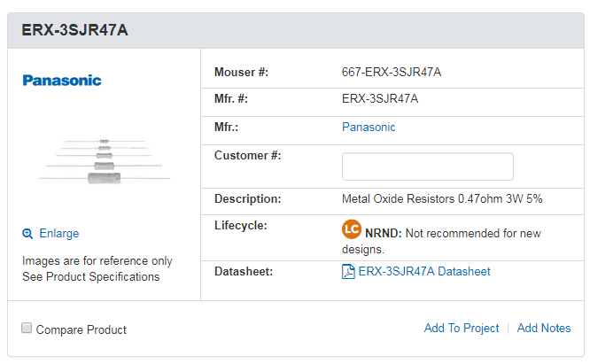Select the Mfr. # value ERX-3SJR47A
The image size is (590, 364).
(380, 98)
